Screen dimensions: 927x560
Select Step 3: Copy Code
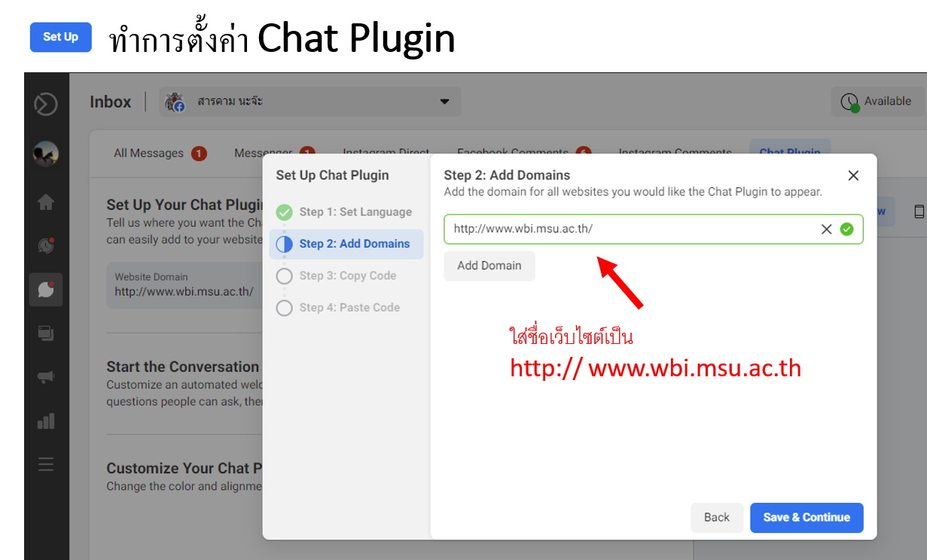pyautogui.click(x=346, y=276)
